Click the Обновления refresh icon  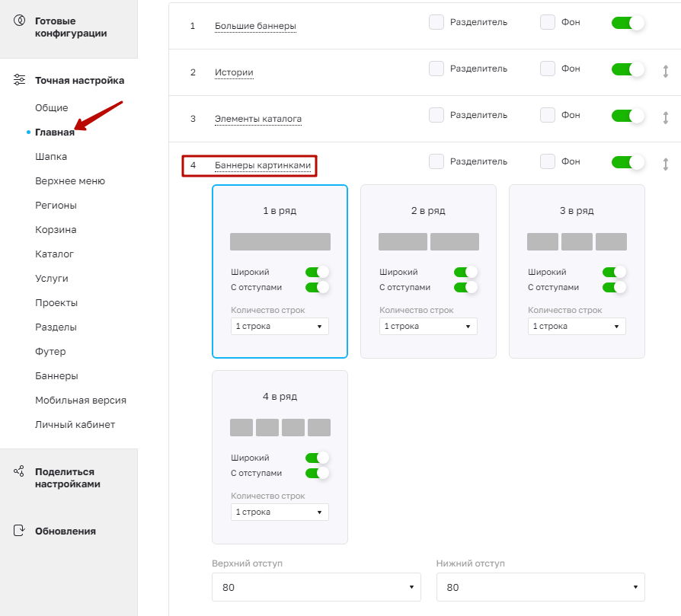[x=19, y=531]
